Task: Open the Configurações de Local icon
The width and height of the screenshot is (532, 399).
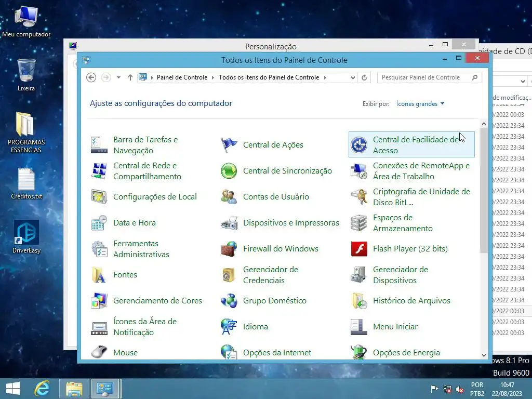Action: (x=99, y=197)
